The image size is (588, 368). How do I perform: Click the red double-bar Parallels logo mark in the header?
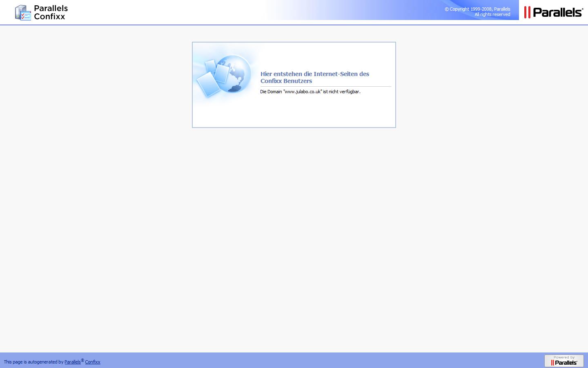pos(527,12)
